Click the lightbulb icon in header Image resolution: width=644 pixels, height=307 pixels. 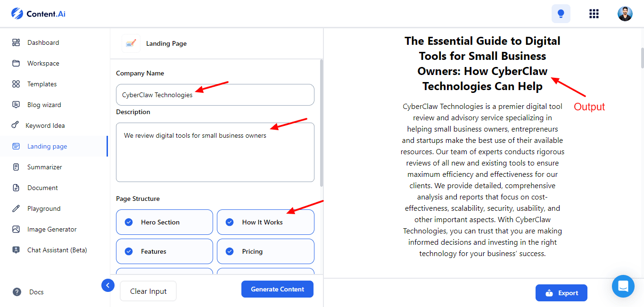tap(561, 14)
